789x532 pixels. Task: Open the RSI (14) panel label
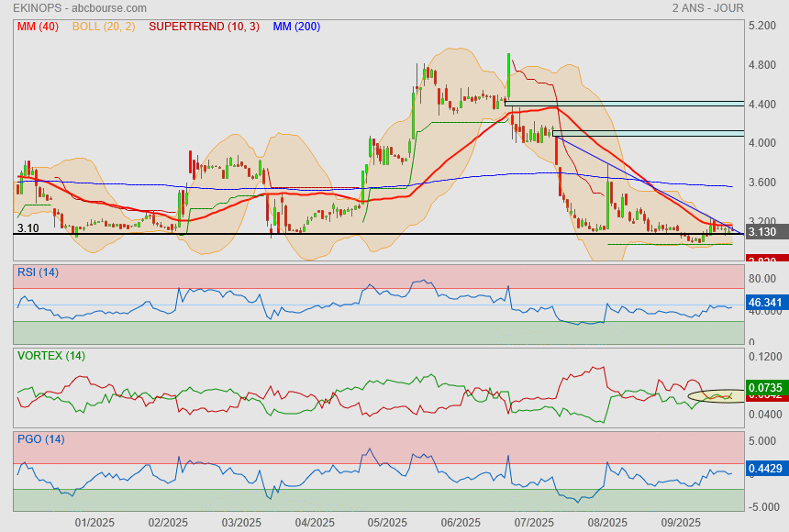38,271
